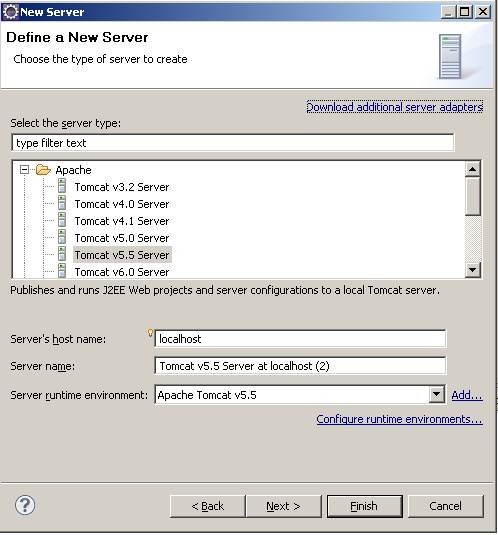498x535 pixels.
Task: Click the Tomcat v3.2 Server icon
Action: tap(62, 186)
